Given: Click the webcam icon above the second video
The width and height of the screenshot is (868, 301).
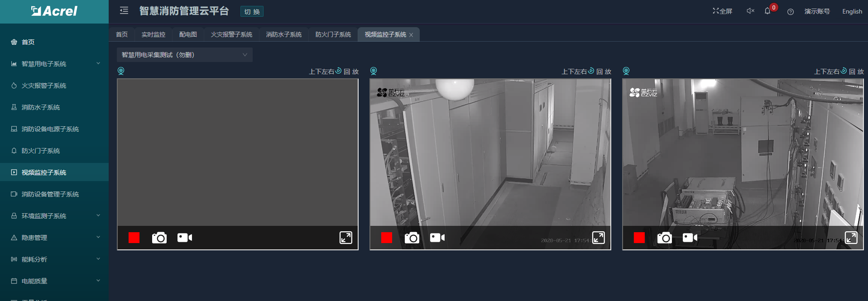Looking at the screenshot, I should 374,71.
